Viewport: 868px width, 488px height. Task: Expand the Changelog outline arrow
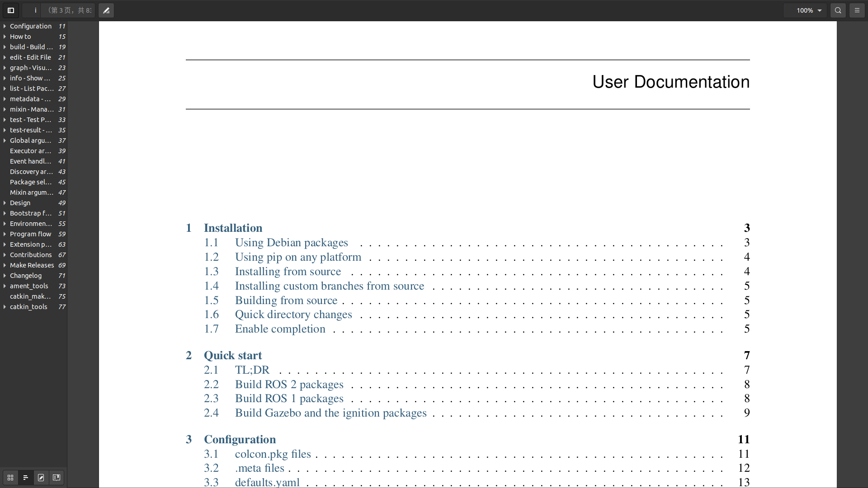tap(5, 276)
